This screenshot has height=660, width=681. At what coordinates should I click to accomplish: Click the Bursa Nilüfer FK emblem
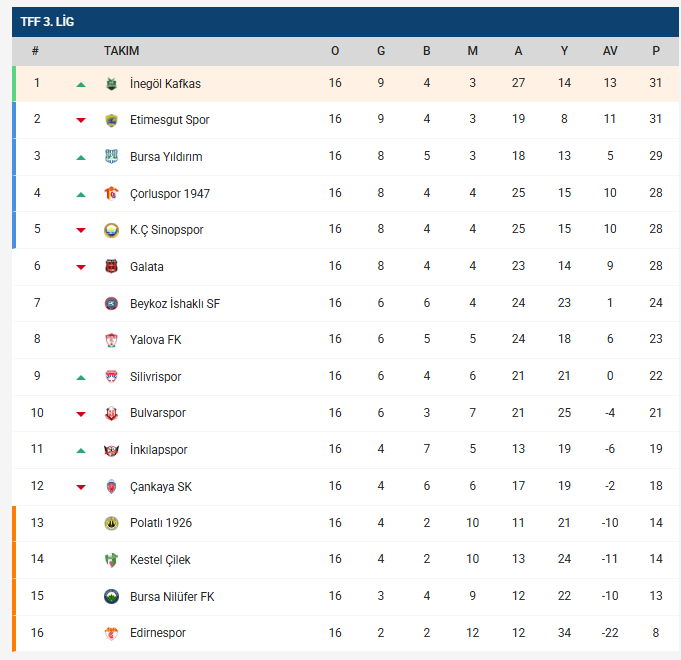111,597
